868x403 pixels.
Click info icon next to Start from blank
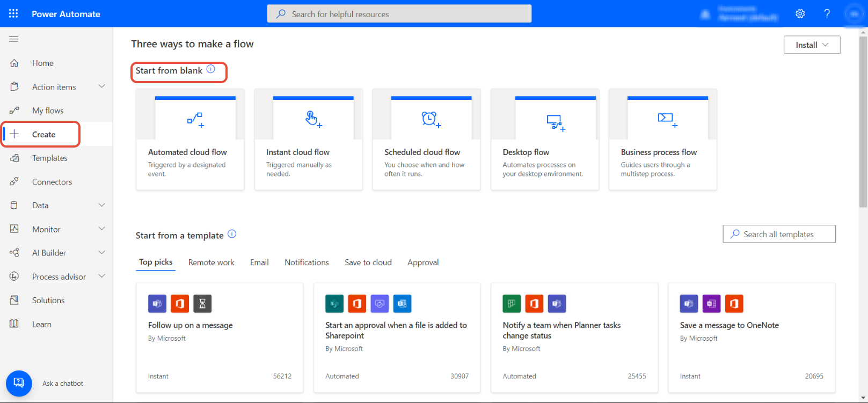click(x=211, y=69)
